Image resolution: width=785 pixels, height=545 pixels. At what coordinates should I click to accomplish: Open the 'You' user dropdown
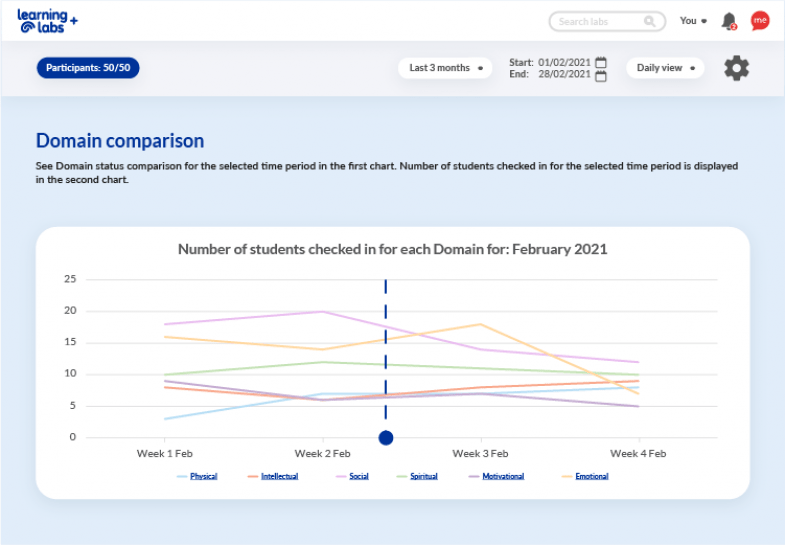tap(693, 21)
